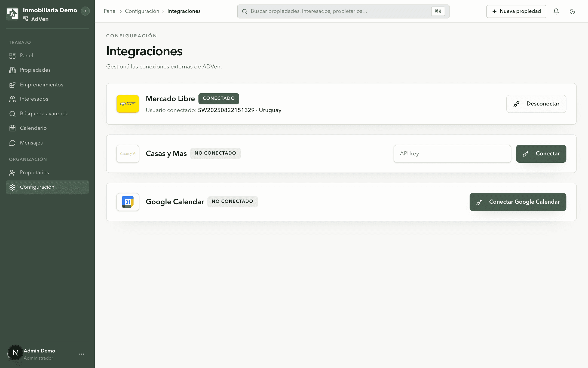This screenshot has height=368, width=588.
Task: Click the Casas y Mas NO CONECTADO badge
Action: [215, 153]
